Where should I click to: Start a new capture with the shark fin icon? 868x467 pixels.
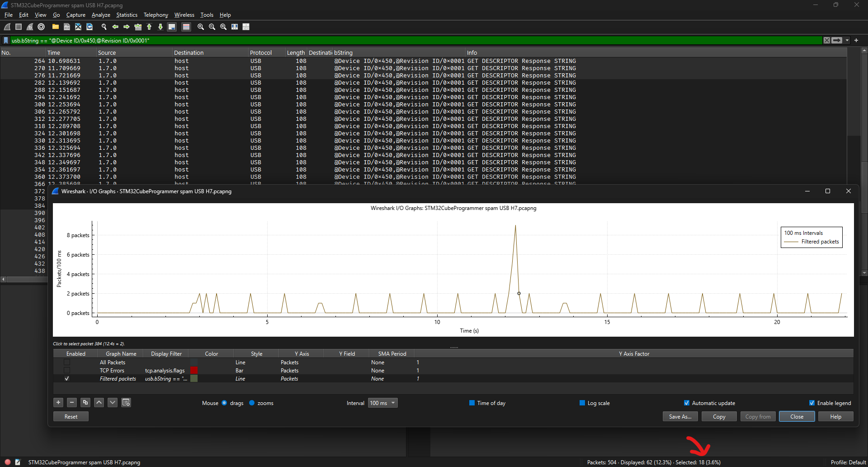[x=7, y=27]
